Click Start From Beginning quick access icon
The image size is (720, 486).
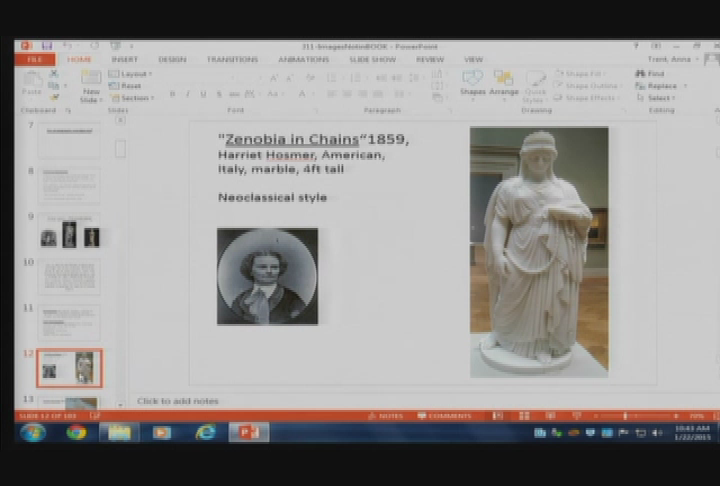115,46
